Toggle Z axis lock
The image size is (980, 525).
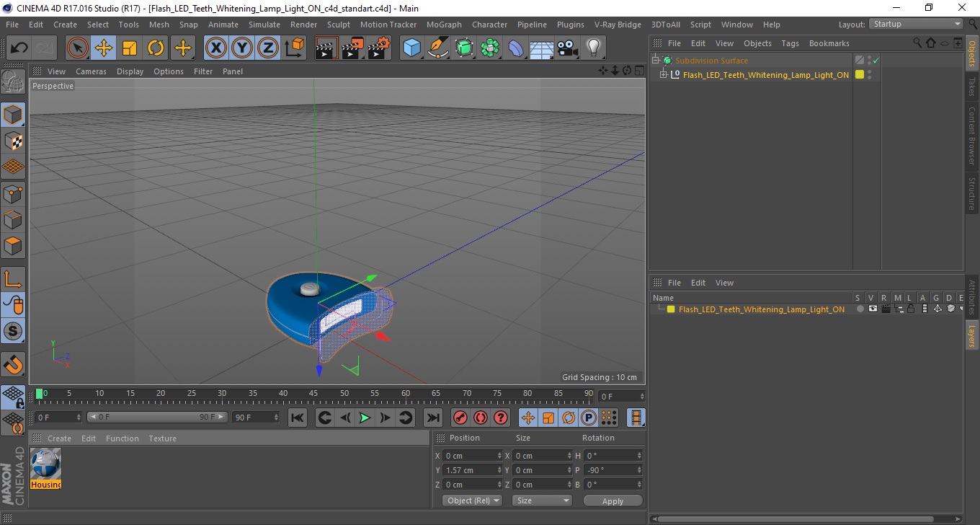(268, 48)
